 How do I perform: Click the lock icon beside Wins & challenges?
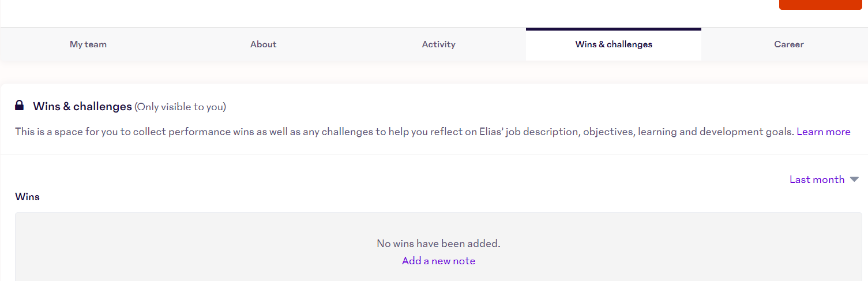pyautogui.click(x=19, y=106)
